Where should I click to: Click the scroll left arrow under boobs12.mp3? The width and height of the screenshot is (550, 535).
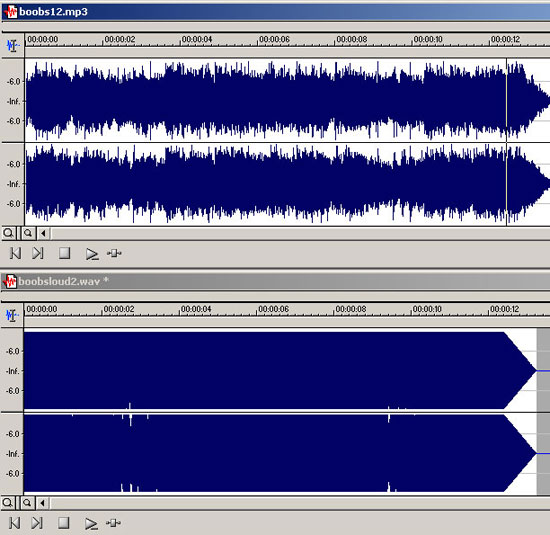pos(43,233)
